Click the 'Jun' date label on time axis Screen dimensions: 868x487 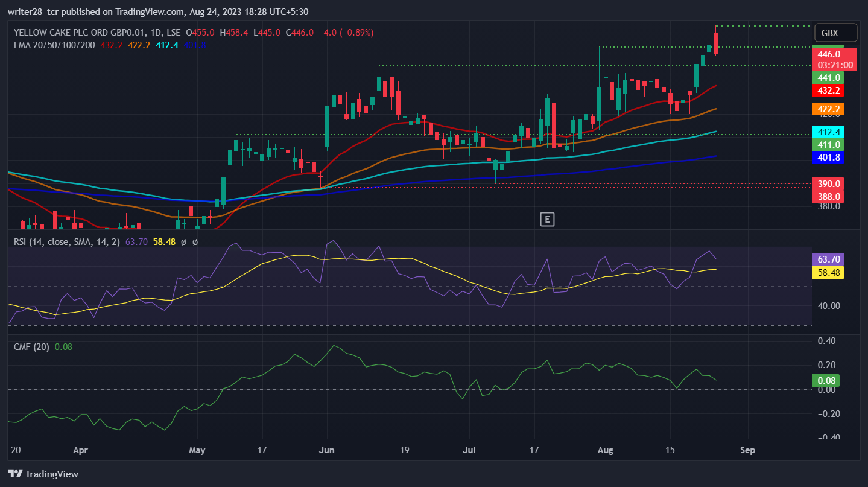(x=326, y=450)
